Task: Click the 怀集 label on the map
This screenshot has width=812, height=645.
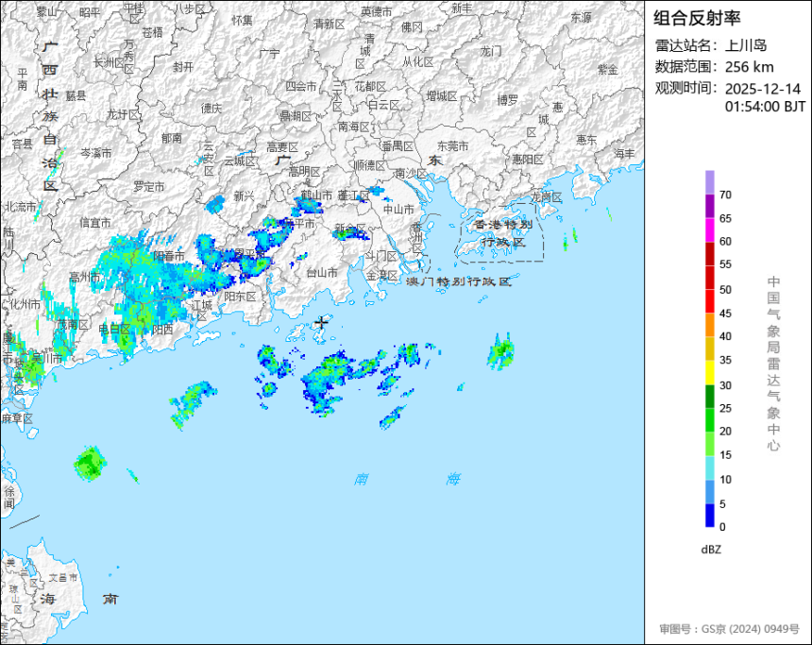Action: point(243,20)
